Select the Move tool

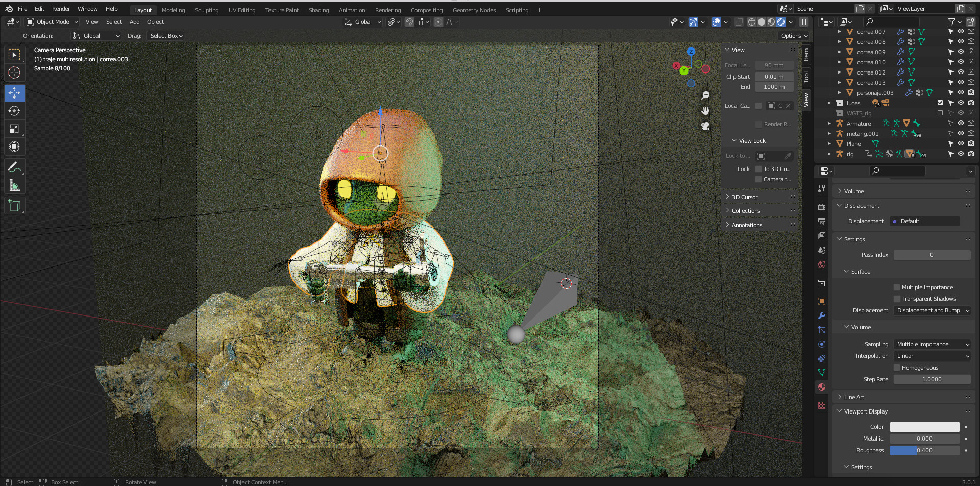(14, 93)
